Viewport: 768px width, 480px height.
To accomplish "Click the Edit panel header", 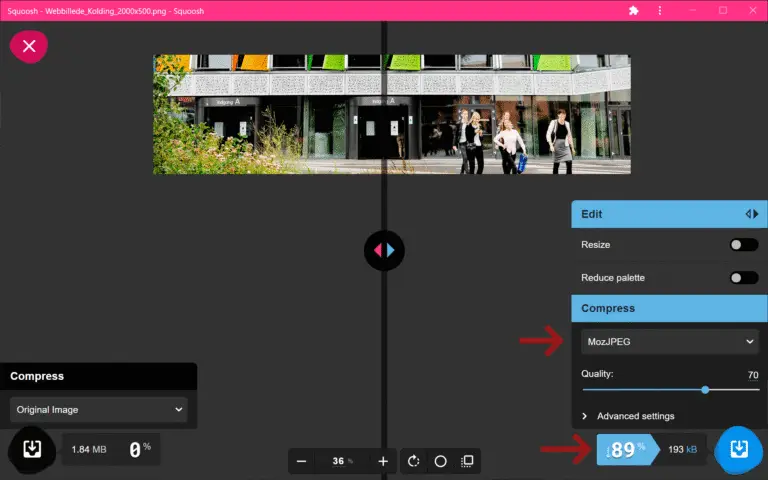I will [x=669, y=214].
